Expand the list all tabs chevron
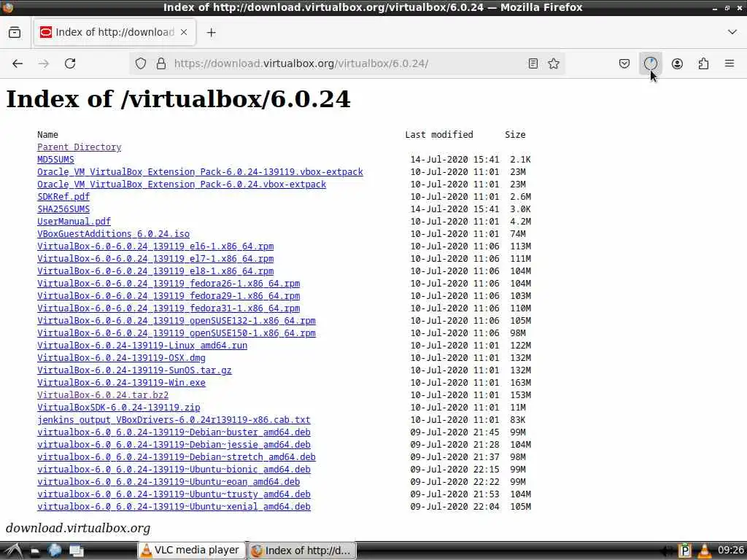Image resolution: width=747 pixels, height=560 pixels. (x=732, y=32)
